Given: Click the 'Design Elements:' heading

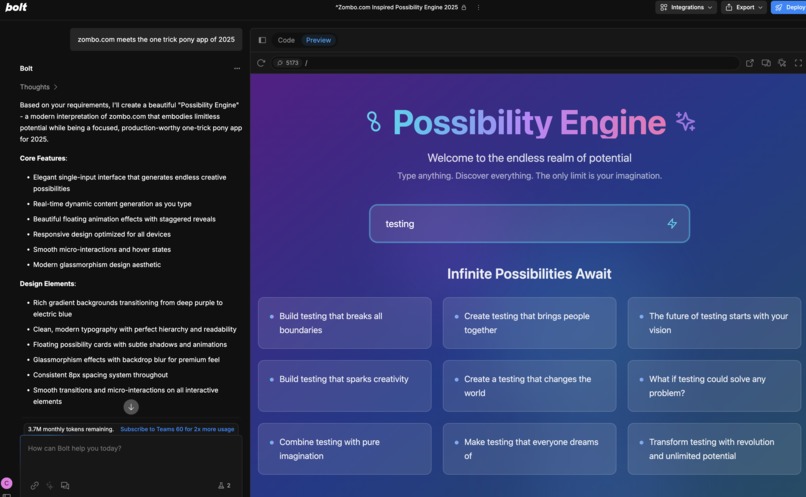Looking at the screenshot, I should tap(48, 284).
